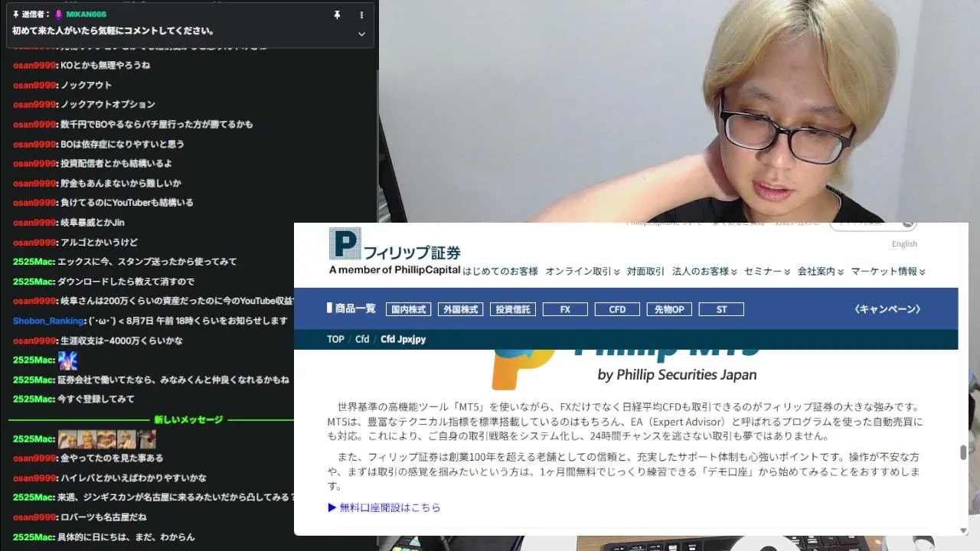Open the フィリップ証券 logo homepage link
The width and height of the screenshot is (980, 551).
tap(395, 252)
